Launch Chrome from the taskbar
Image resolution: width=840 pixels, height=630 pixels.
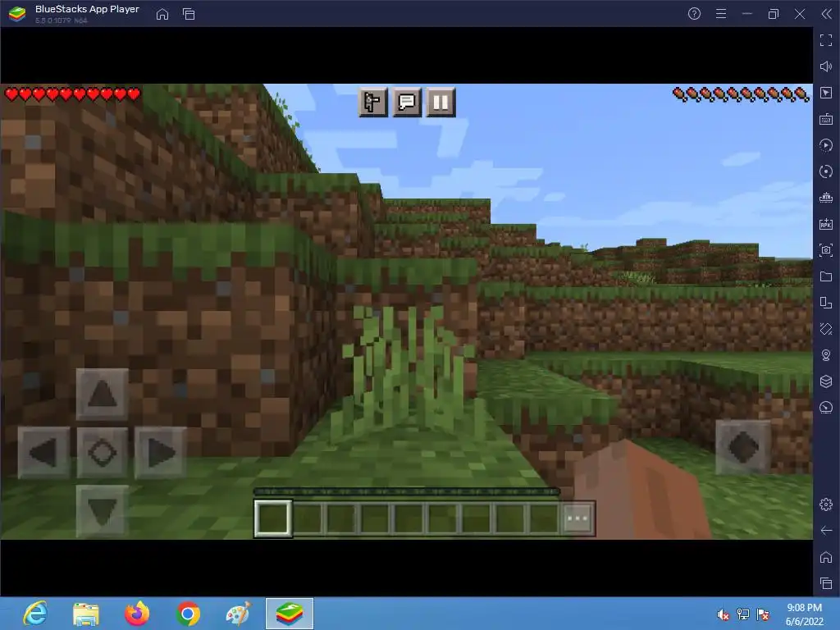click(188, 614)
